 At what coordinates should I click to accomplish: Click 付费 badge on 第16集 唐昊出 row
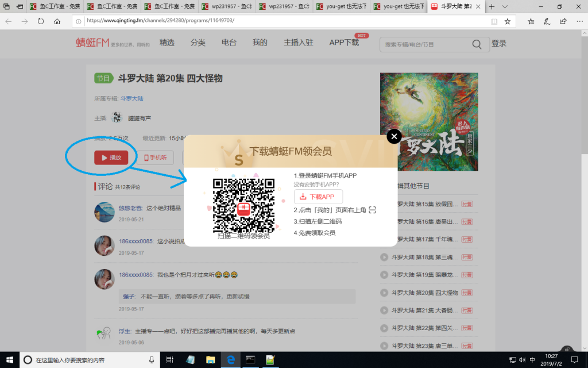point(467,221)
